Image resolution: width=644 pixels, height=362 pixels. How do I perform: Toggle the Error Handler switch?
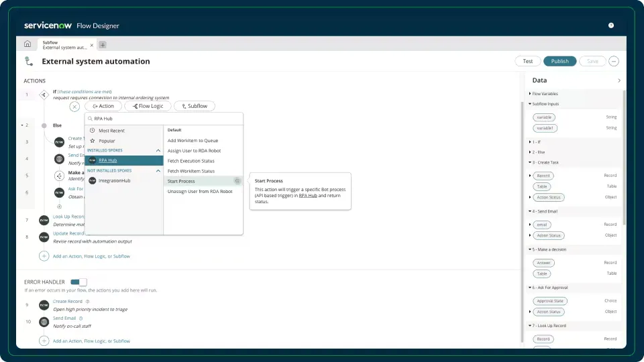tap(78, 282)
